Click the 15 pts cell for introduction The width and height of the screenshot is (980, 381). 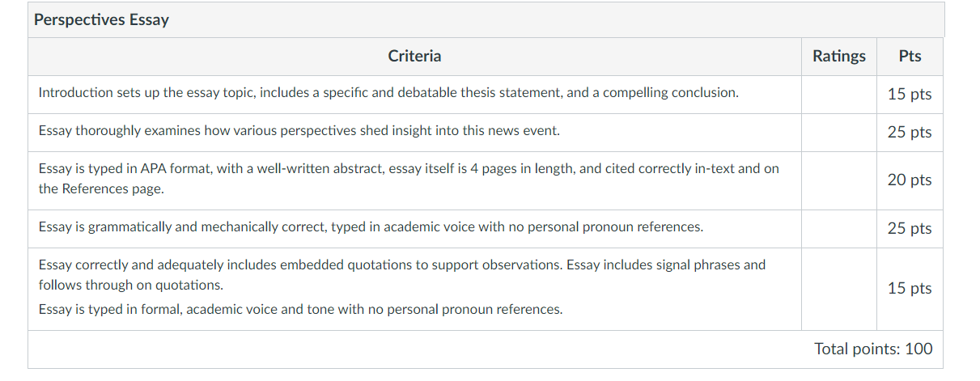(910, 94)
